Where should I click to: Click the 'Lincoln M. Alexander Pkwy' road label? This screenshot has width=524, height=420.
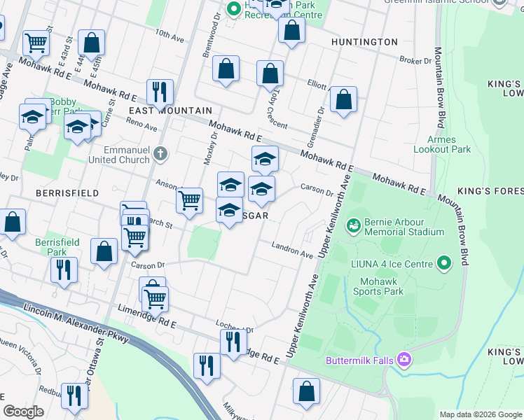76,323
